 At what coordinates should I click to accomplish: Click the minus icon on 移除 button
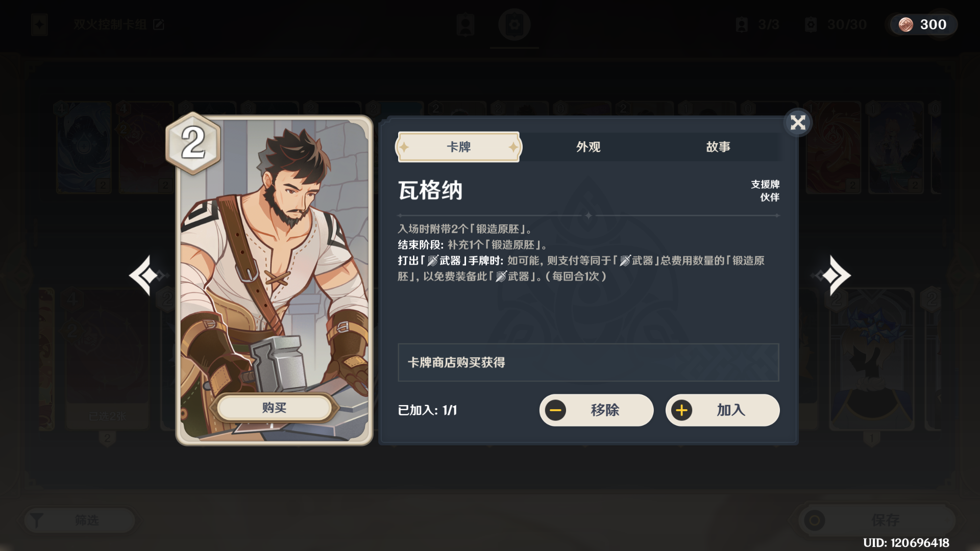pos(555,410)
